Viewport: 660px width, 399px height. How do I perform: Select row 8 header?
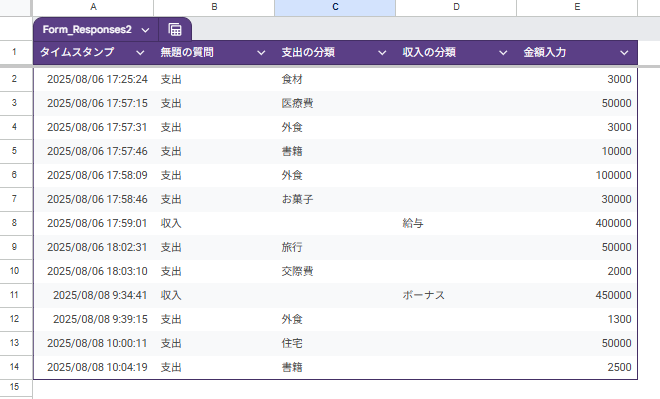[15, 223]
